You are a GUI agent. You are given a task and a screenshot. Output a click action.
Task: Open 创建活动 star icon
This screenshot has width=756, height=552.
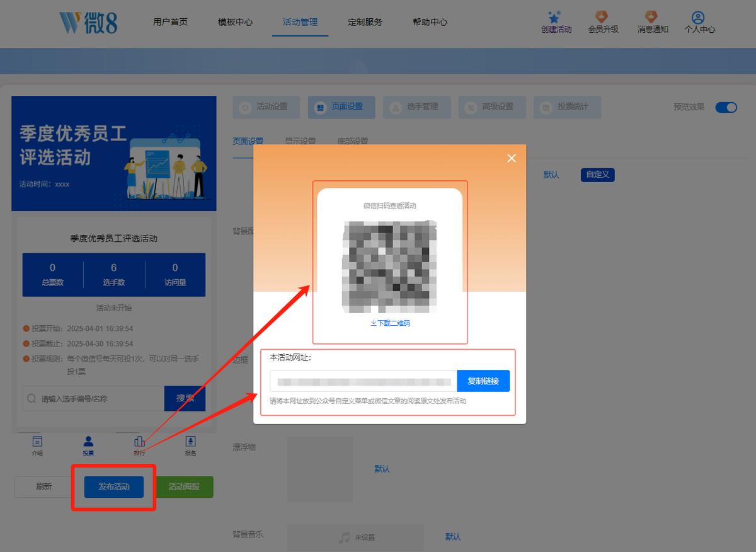(x=554, y=16)
